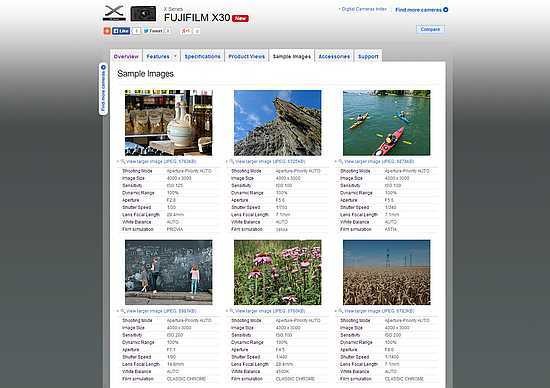Click the Tweet count box
Image resolution: width=550 pixels, height=388 pixels.
pos(168,31)
